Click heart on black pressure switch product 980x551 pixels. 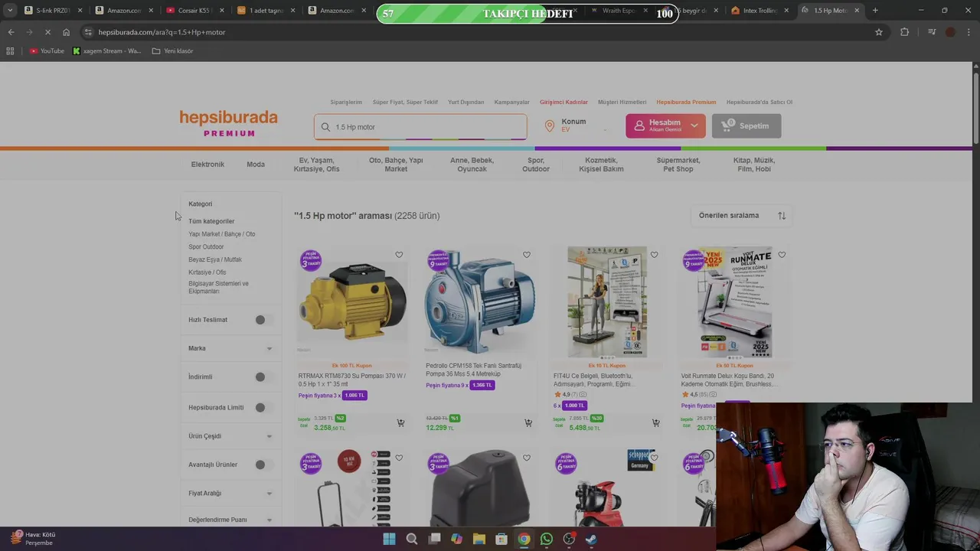pos(527,458)
